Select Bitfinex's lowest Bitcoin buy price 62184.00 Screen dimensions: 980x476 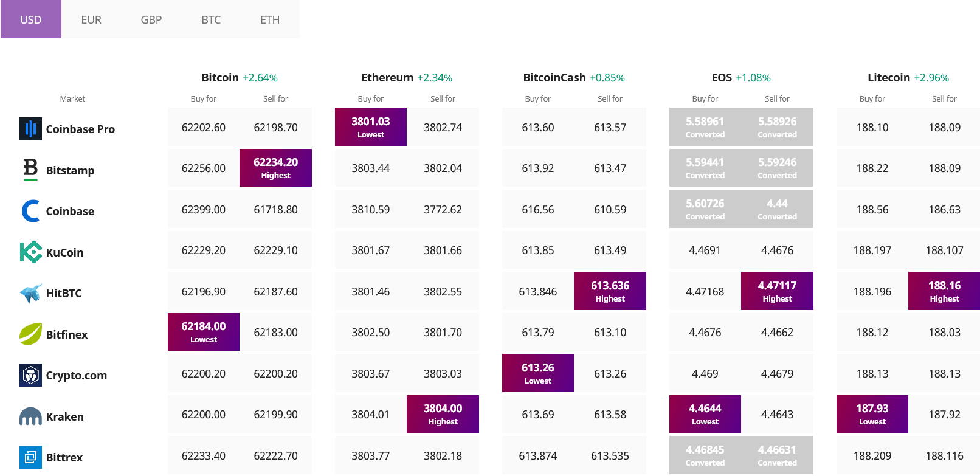[204, 332]
